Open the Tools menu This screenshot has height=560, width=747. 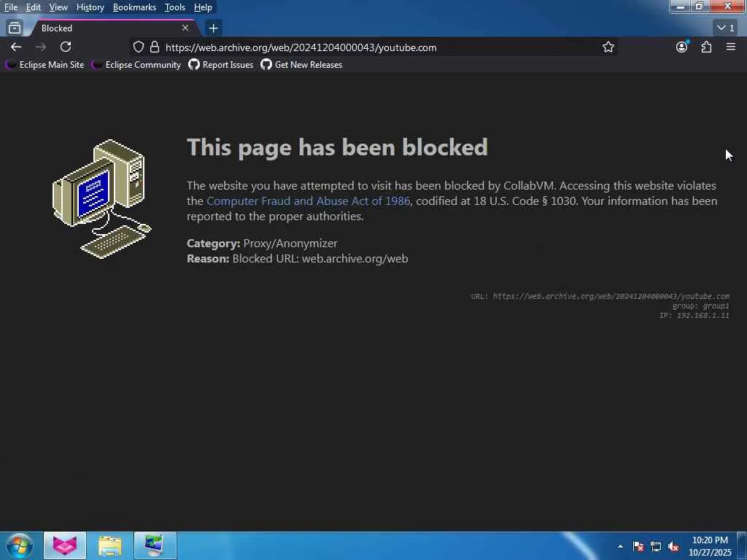(x=175, y=7)
